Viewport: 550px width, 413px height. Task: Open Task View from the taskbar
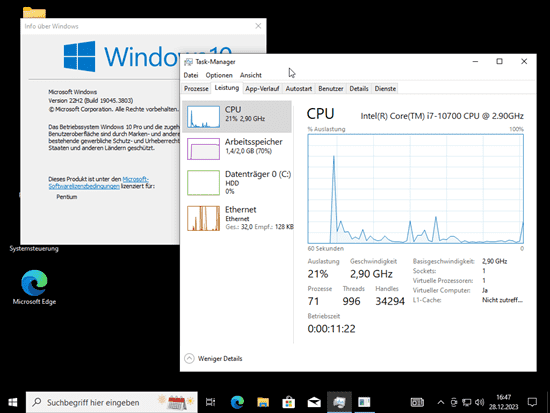tap(210, 402)
